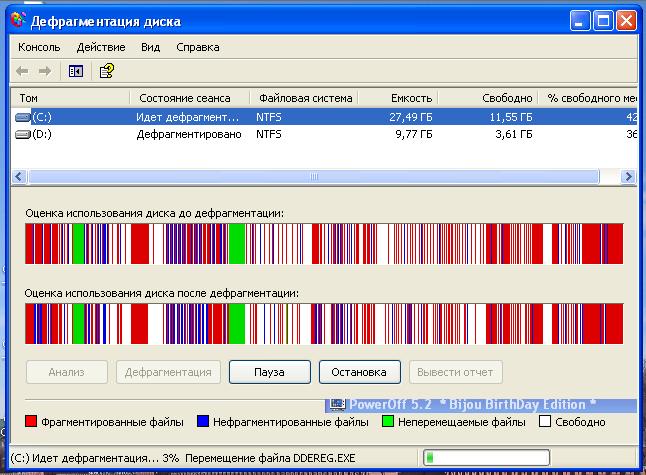
Task: Sort by the Состояние сеанса column header
Action: (190, 98)
